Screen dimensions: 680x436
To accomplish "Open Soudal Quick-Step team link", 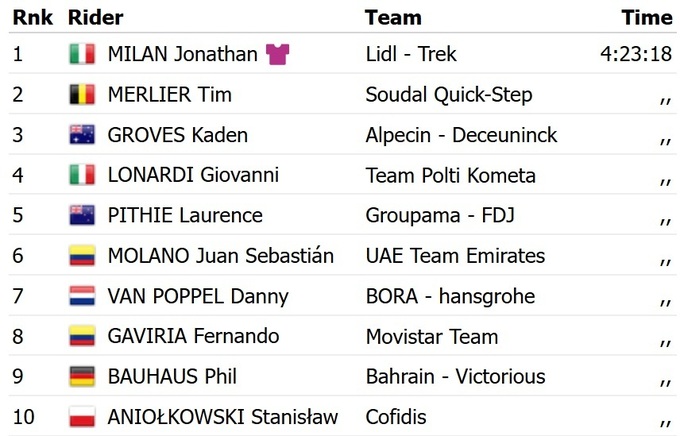I will click(449, 95).
